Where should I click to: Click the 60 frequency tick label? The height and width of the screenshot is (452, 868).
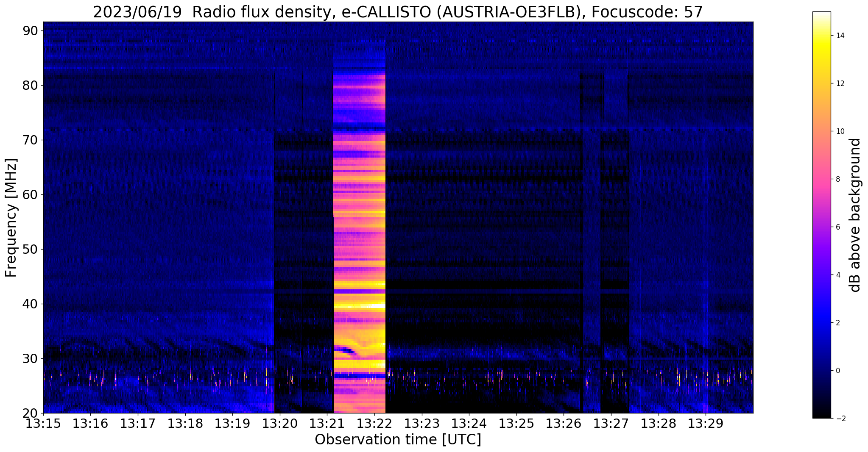click(31, 194)
